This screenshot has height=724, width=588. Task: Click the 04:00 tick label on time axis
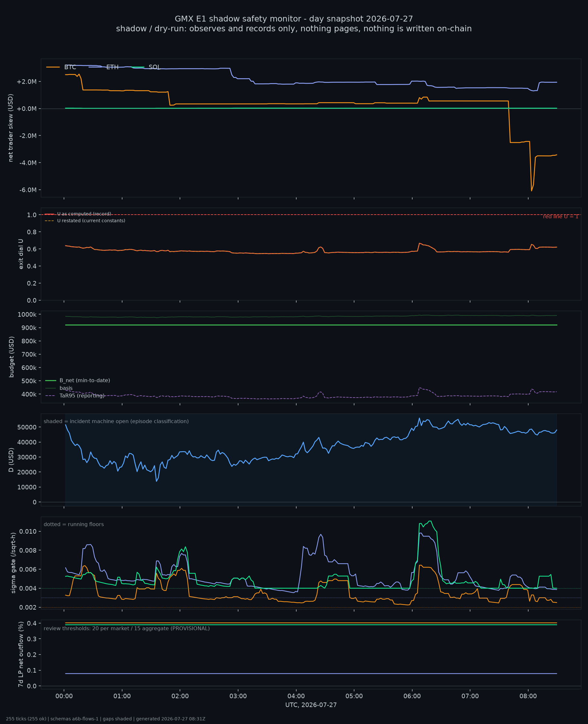click(296, 697)
